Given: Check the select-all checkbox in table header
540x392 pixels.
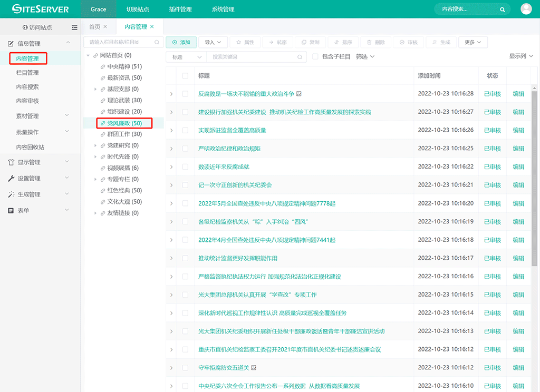Looking at the screenshot, I should pos(185,76).
